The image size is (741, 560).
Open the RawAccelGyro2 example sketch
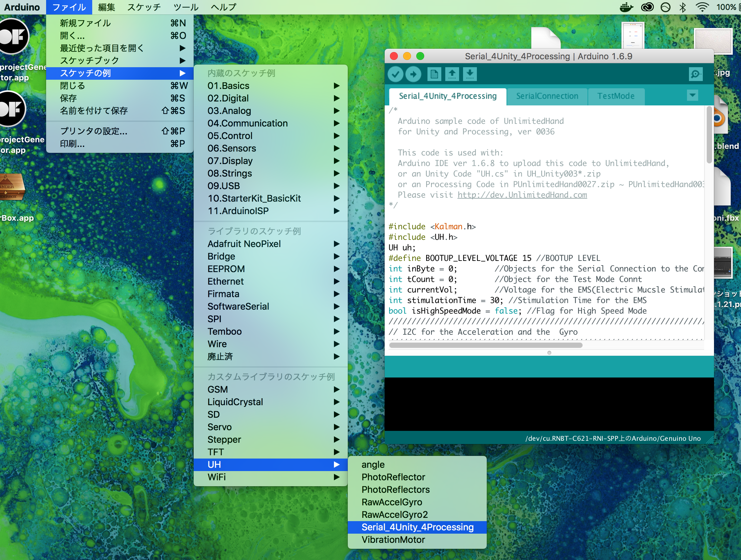417,515
